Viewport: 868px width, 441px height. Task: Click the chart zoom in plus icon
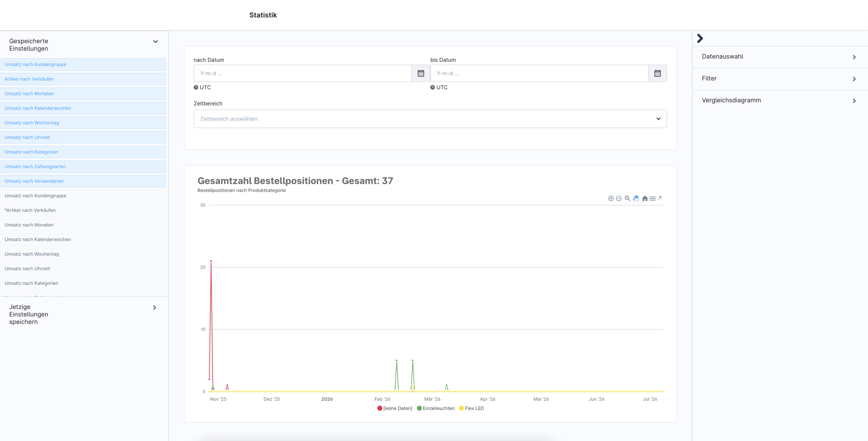(611, 198)
